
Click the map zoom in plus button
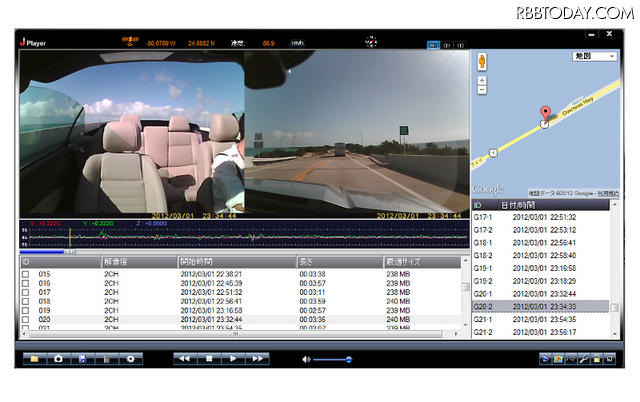(482, 78)
